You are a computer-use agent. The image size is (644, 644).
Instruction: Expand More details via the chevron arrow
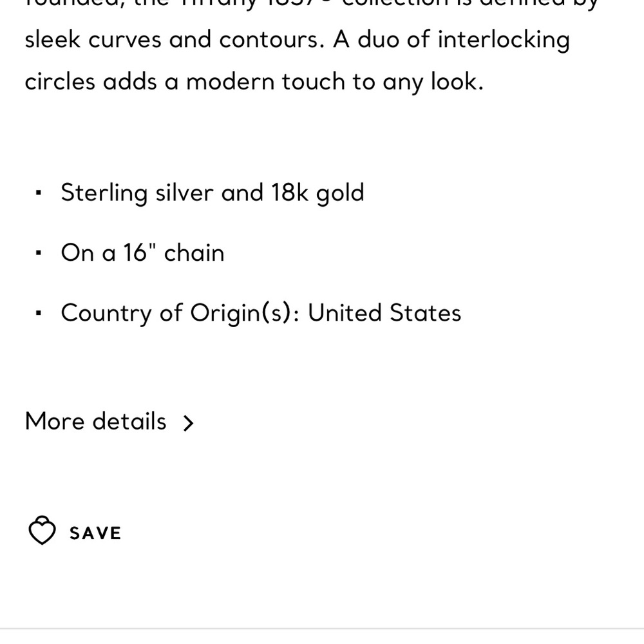pos(188,423)
